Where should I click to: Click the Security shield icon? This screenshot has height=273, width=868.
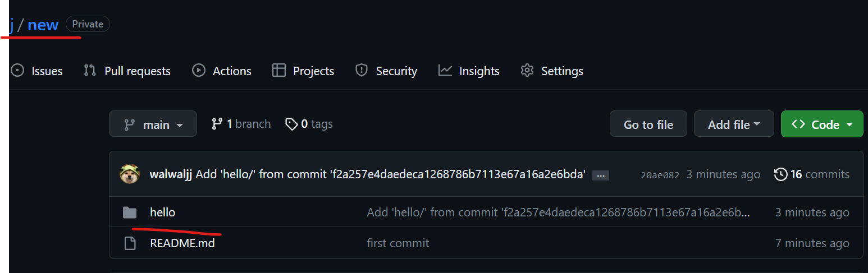[x=362, y=71]
